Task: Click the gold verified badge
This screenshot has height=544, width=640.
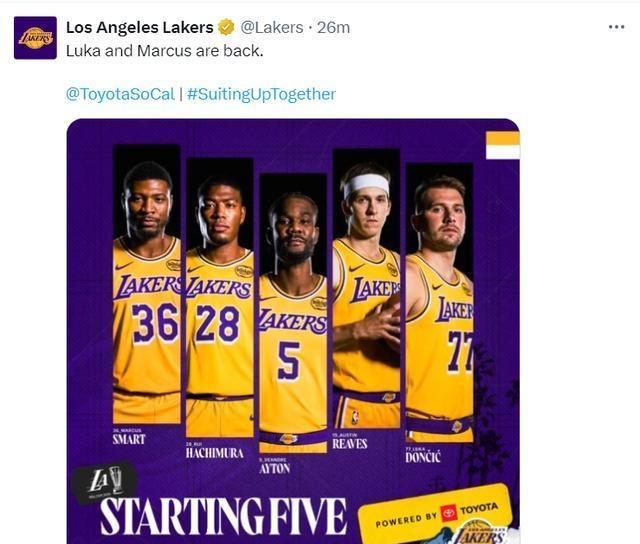Action: coord(228,27)
